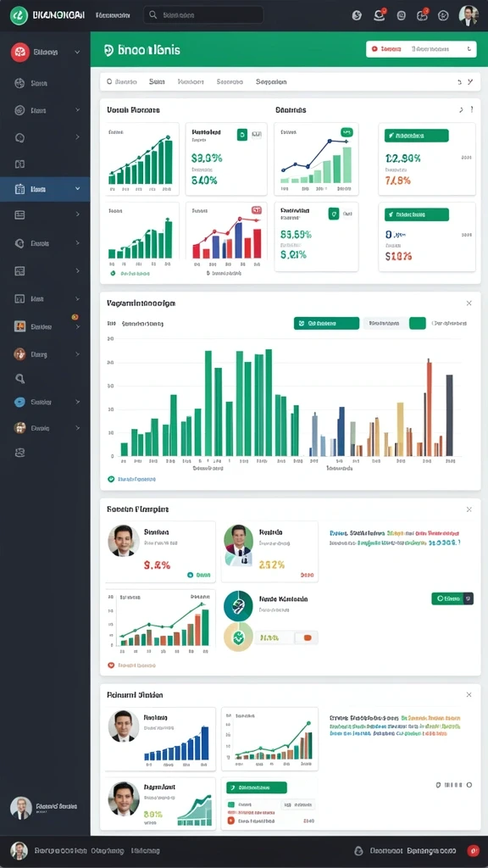Viewport: 488px width, 868px height.
Task: Close the bottom panel with the blue bar chart
Action: click(469, 694)
